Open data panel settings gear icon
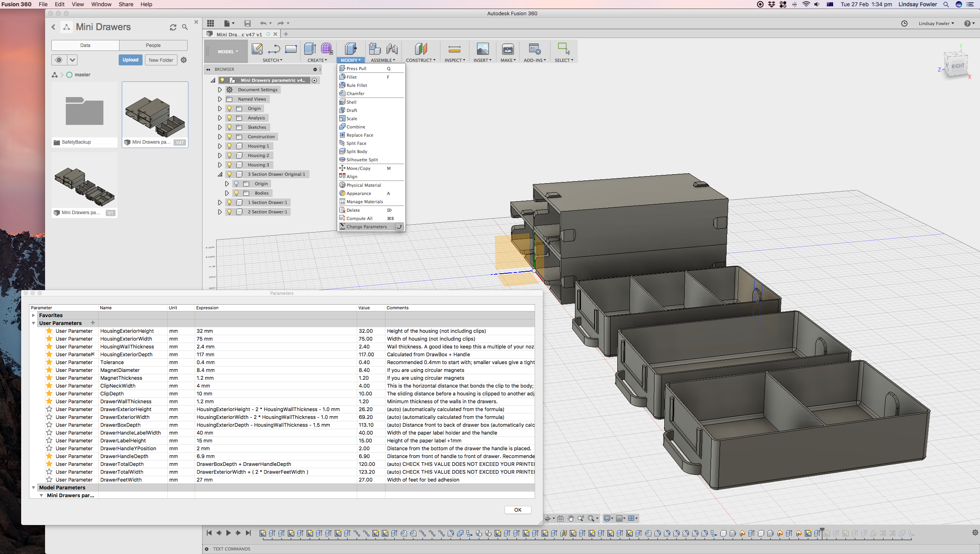 [x=184, y=60]
